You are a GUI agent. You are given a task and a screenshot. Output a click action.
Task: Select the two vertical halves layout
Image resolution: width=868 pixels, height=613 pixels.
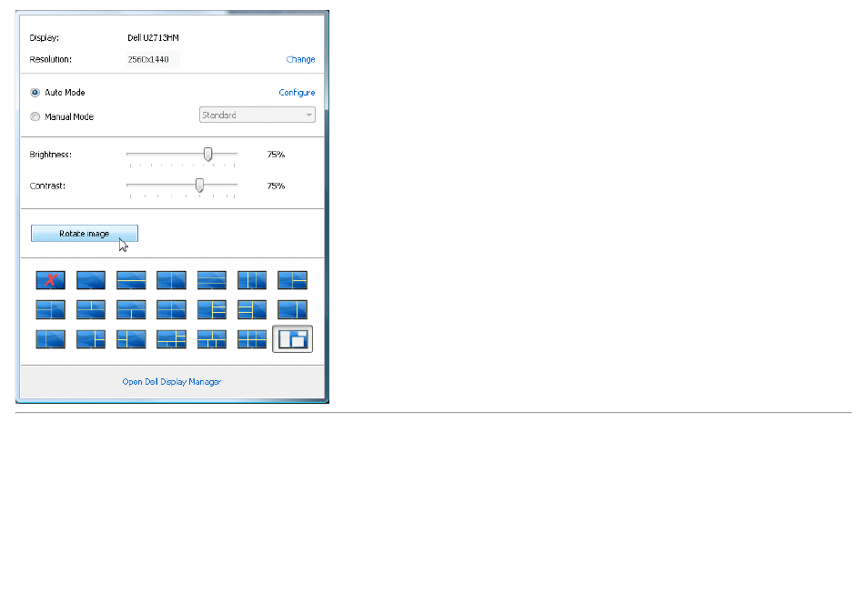pos(172,280)
